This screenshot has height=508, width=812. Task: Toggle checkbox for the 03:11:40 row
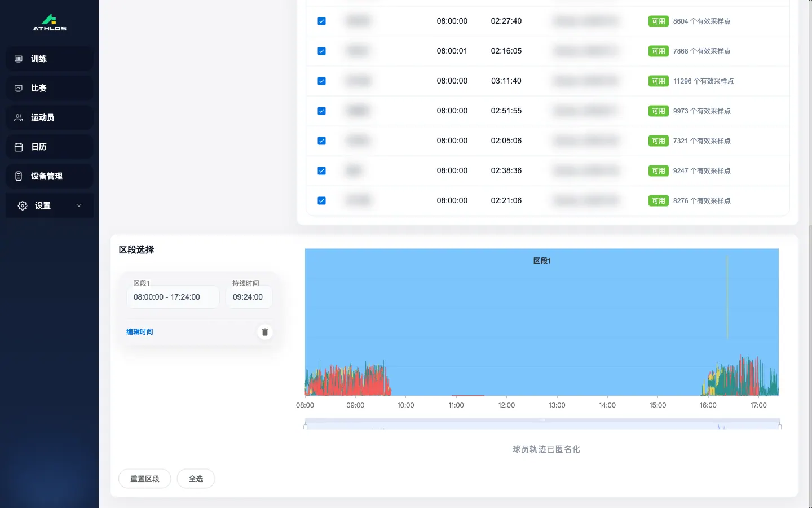[321, 81]
